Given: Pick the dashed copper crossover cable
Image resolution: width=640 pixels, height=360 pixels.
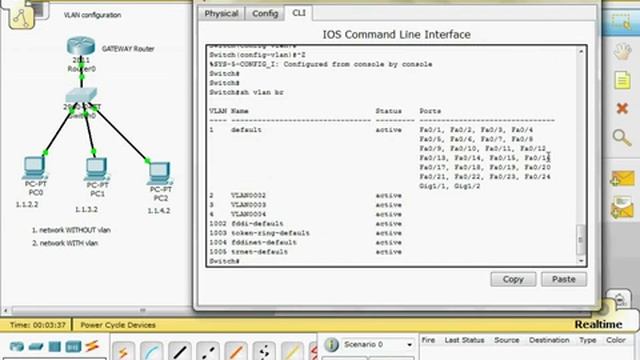Looking at the screenshot, I should click(208, 351).
